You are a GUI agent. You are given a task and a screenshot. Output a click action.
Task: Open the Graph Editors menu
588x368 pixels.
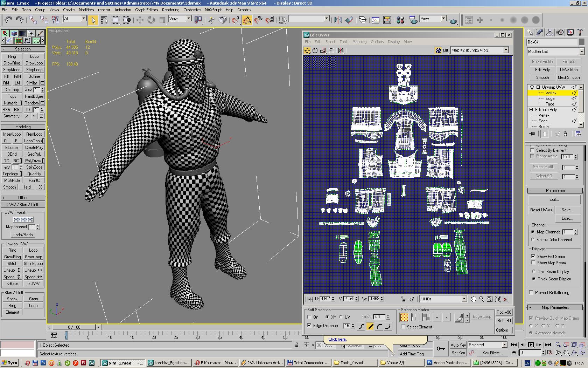pos(146,10)
